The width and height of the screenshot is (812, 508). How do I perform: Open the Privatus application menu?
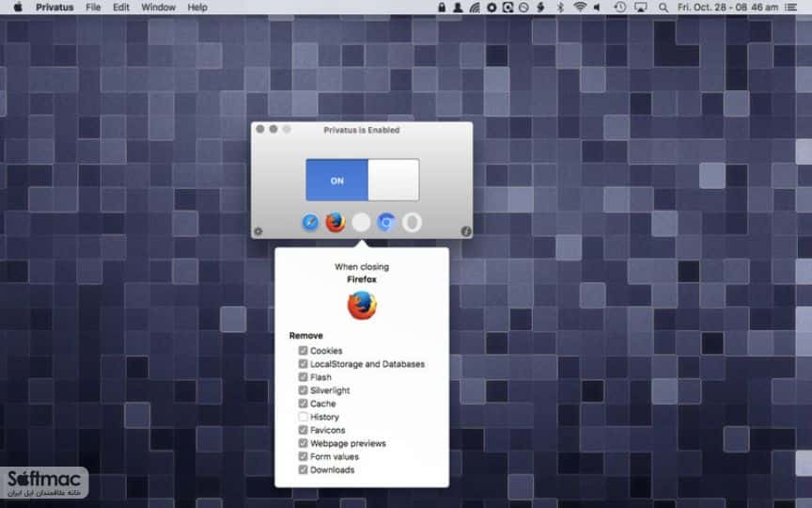coord(55,8)
